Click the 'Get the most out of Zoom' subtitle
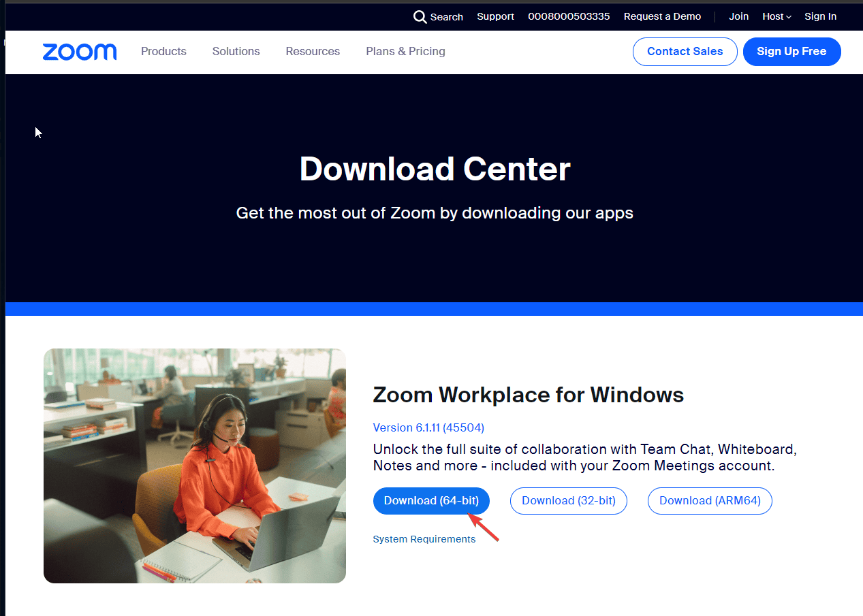 435,213
